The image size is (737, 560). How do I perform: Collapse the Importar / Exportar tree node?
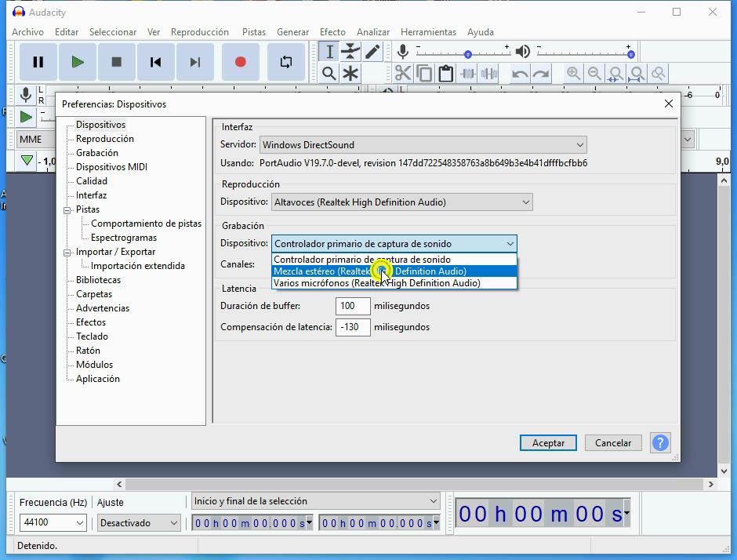click(x=67, y=253)
